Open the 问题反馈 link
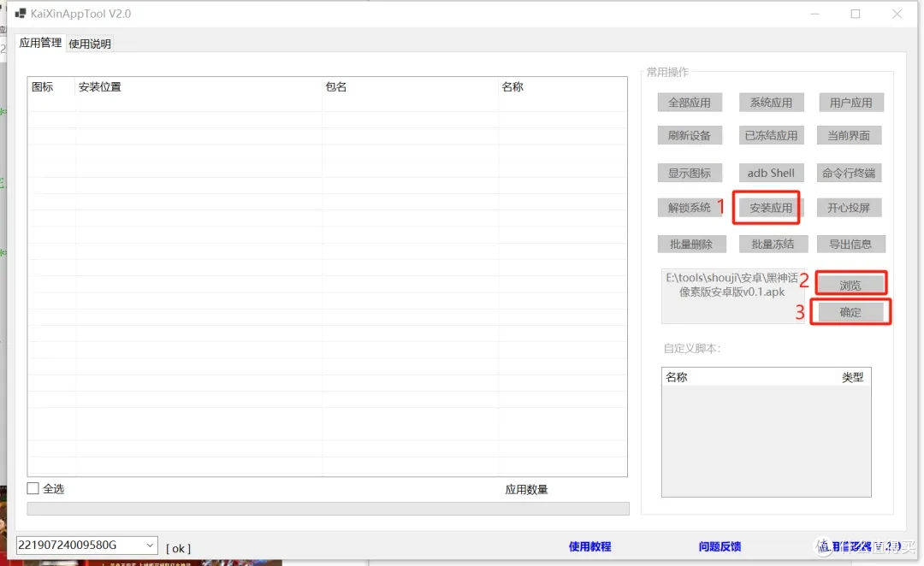Screen dimensions: 924x566 [720, 546]
